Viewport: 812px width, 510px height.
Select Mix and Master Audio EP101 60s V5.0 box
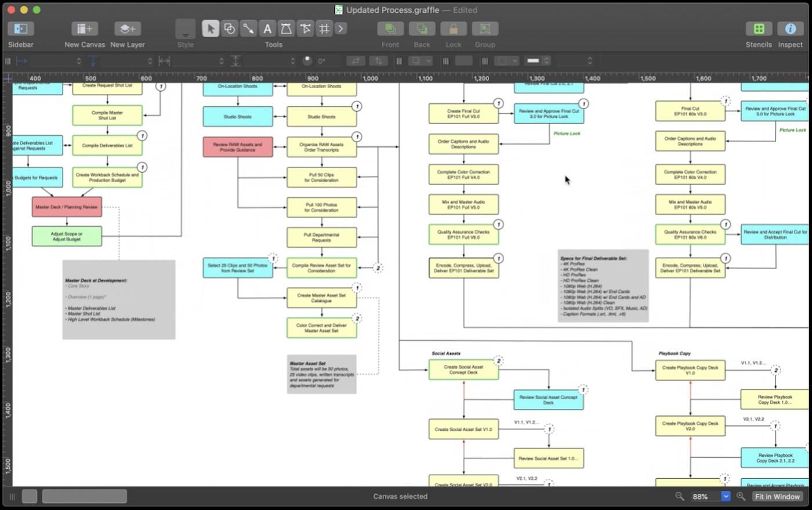pos(690,204)
